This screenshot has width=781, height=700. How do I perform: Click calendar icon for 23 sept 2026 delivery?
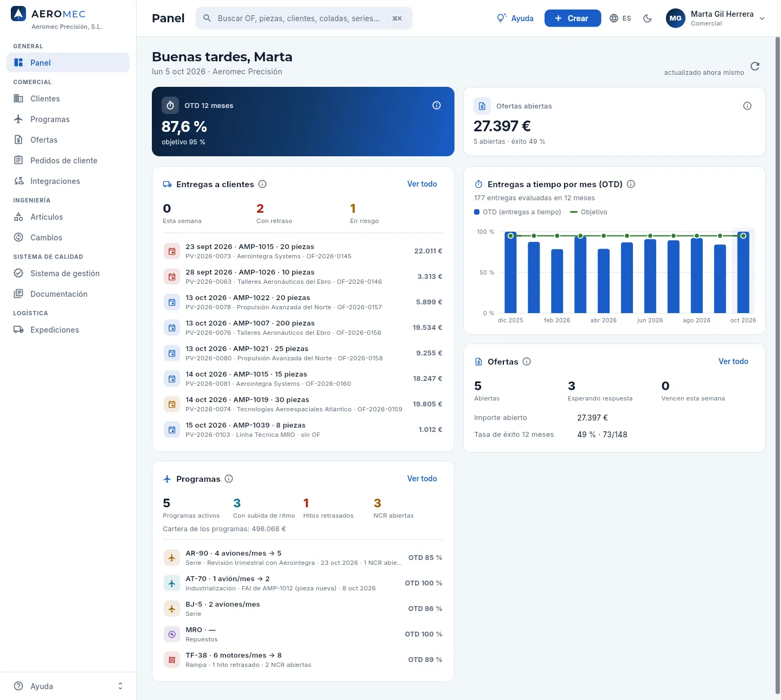pos(172,251)
